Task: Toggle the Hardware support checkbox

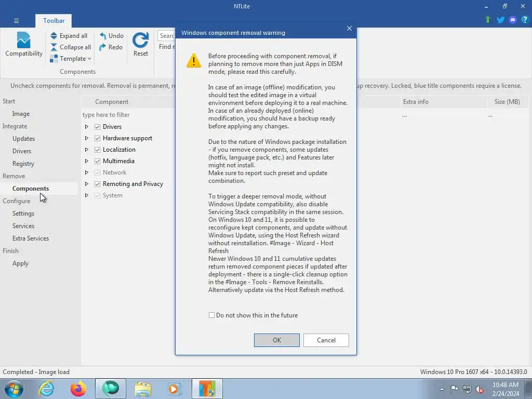Action: click(97, 138)
